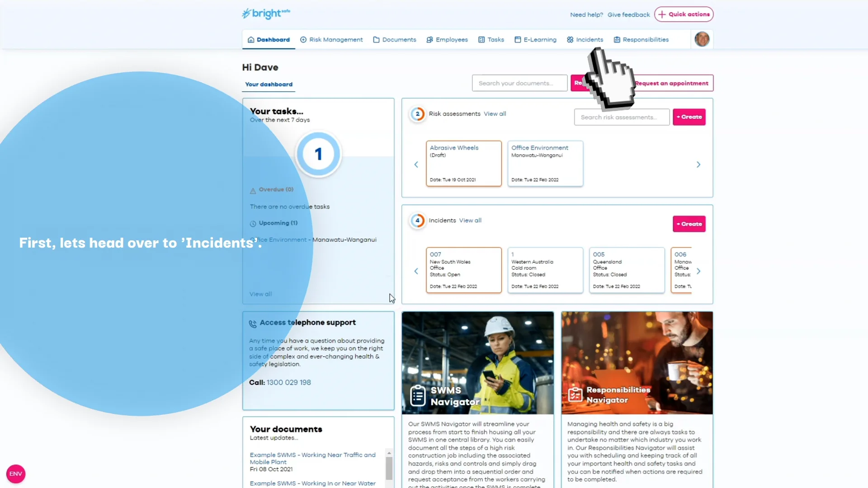Focus the Search risk assessments field
This screenshot has width=868, height=488.
tap(622, 117)
